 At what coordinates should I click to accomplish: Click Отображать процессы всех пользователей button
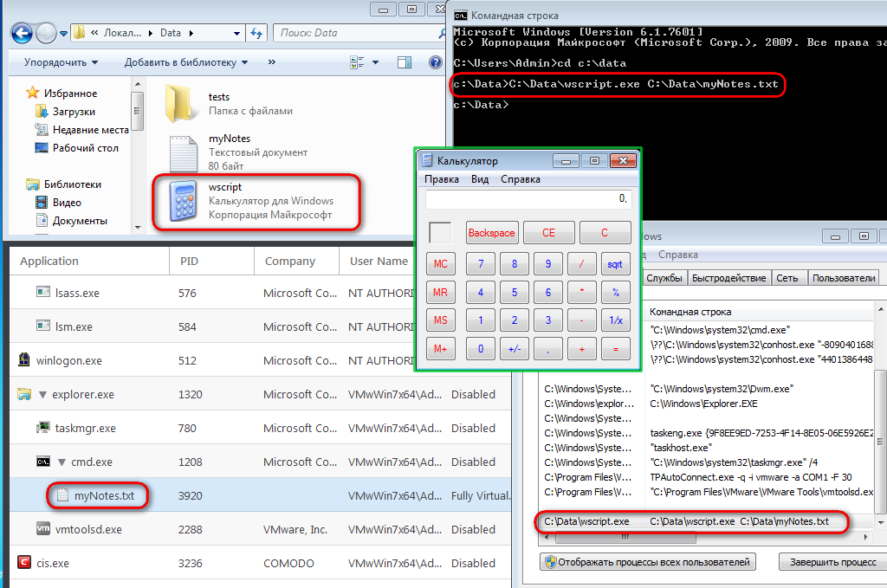coord(648,562)
